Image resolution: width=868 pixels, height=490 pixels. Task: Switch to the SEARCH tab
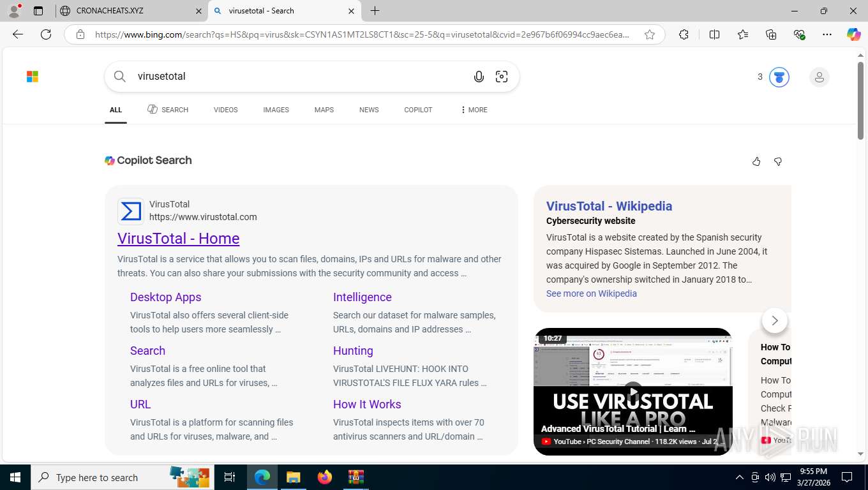[x=168, y=110]
